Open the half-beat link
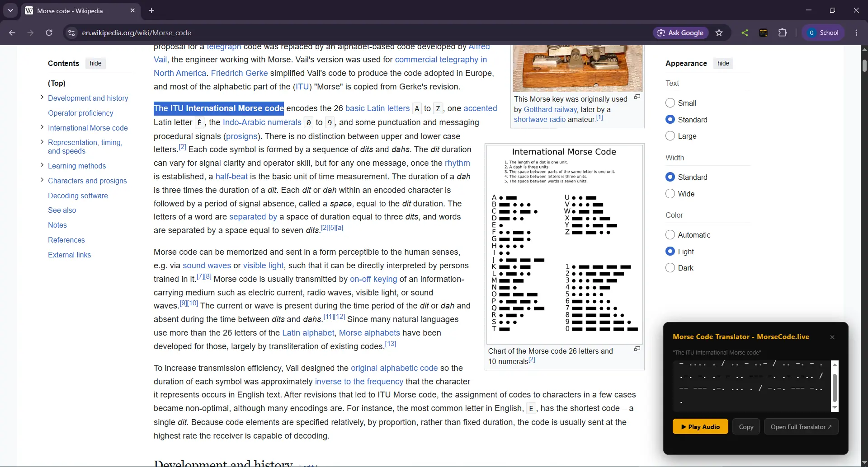Viewport: 868px width, 467px height. point(231,177)
